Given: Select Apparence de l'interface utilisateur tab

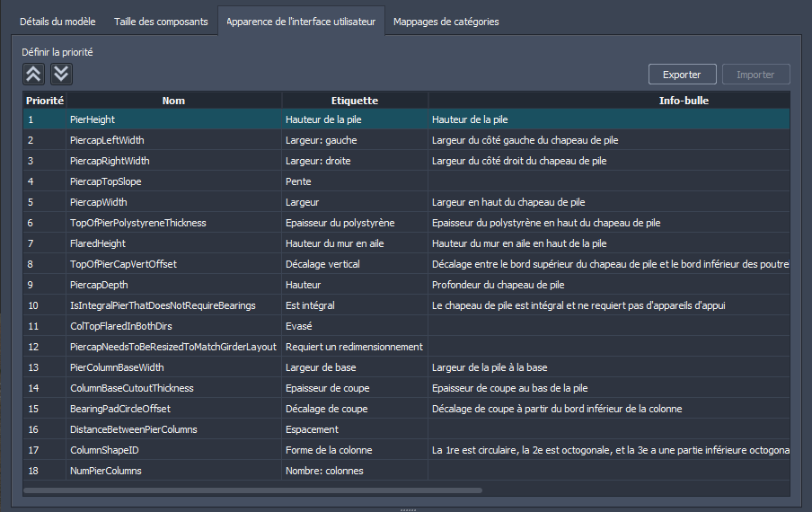Looking at the screenshot, I should point(301,22).
